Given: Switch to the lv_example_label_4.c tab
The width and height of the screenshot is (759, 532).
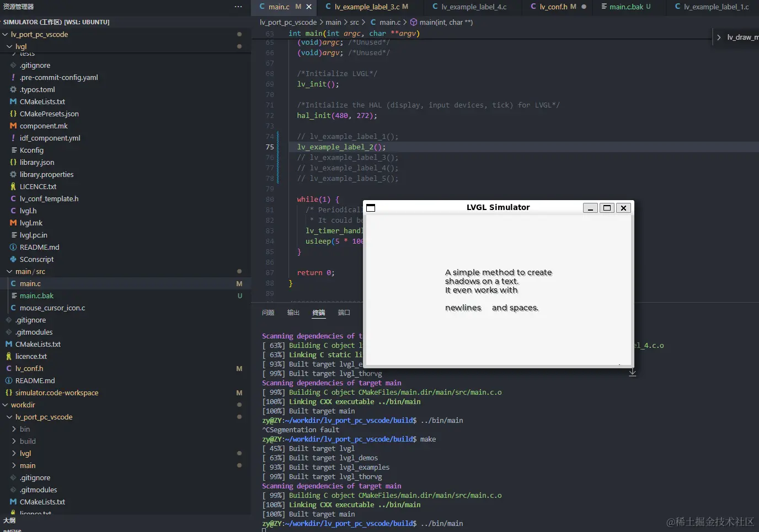Looking at the screenshot, I should coord(473,7).
